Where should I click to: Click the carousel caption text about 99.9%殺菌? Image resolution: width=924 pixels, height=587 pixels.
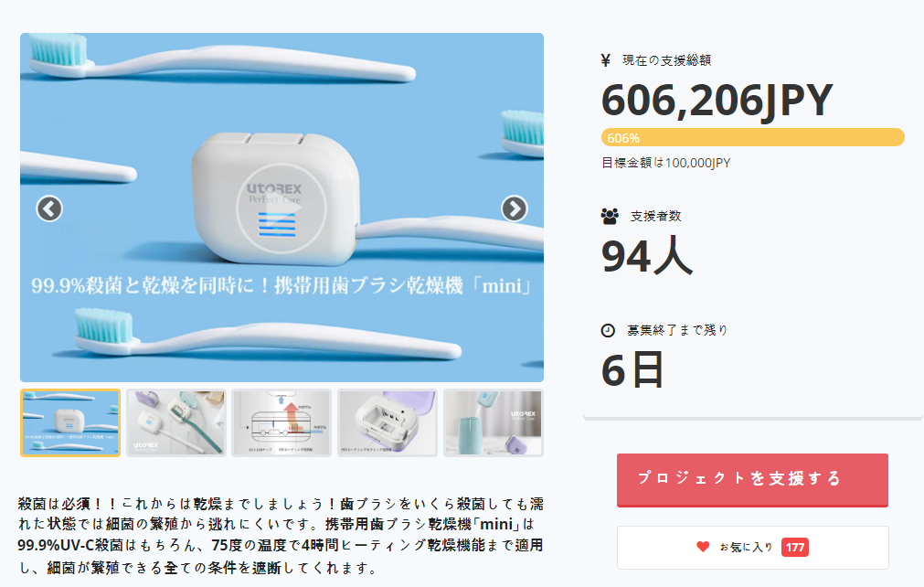[281, 286]
